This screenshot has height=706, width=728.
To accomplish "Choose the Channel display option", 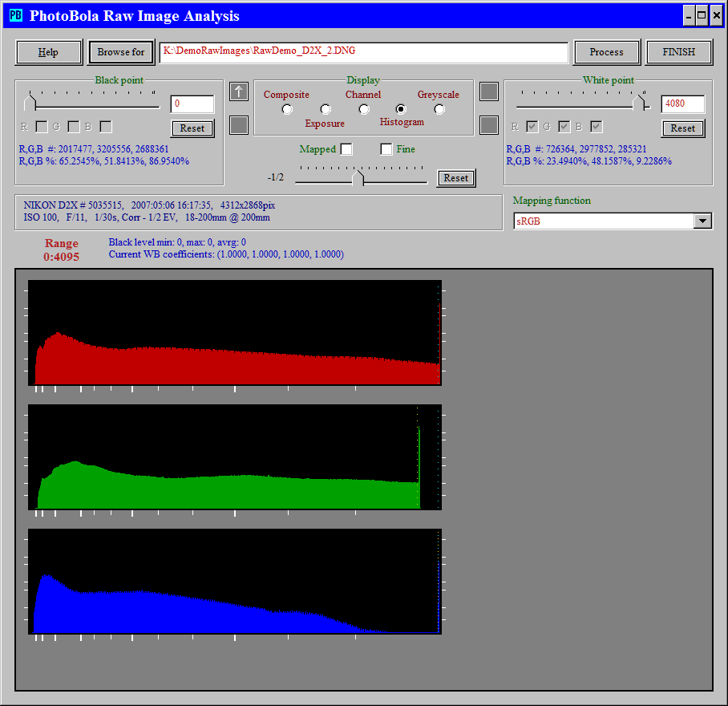I will [364, 109].
